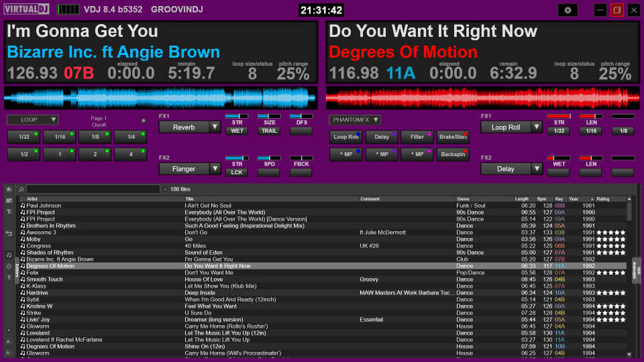This screenshot has height=362, width=644.
Task: Open the PHANTOMFX pad mode dropdown
Action: click(x=355, y=120)
